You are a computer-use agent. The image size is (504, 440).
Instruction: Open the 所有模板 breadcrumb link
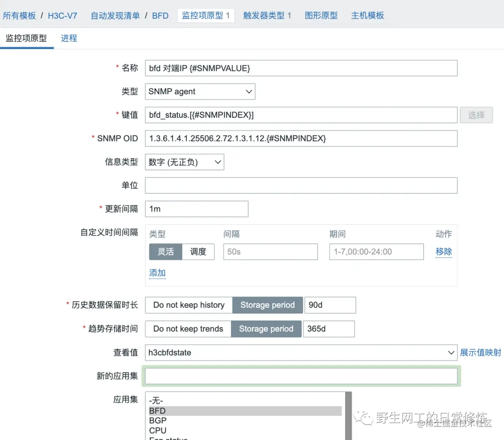(x=19, y=15)
